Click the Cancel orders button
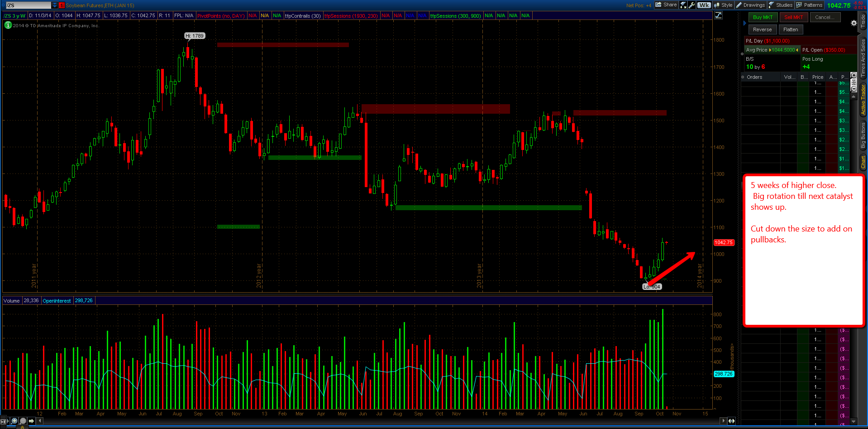This screenshot has width=868, height=429. click(x=825, y=17)
